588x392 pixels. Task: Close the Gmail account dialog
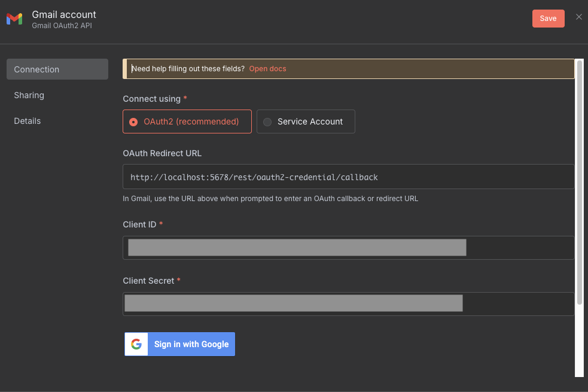(578, 17)
